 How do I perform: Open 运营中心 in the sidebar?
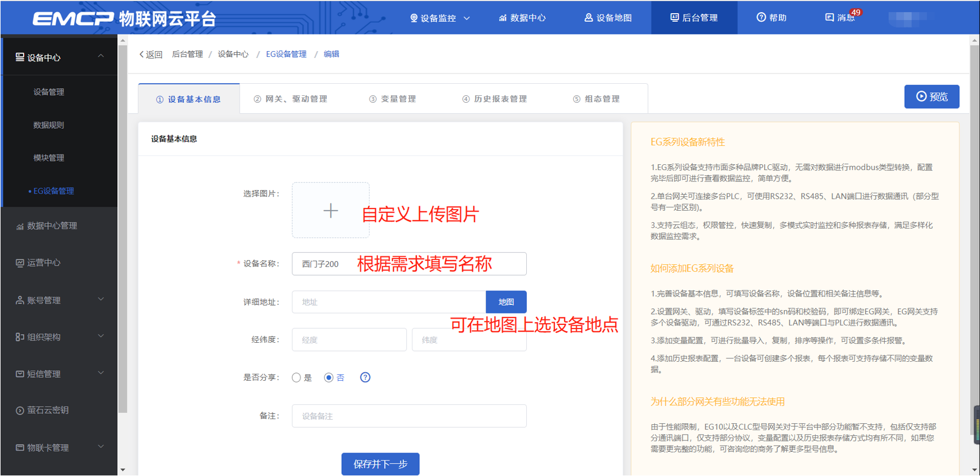(x=44, y=262)
